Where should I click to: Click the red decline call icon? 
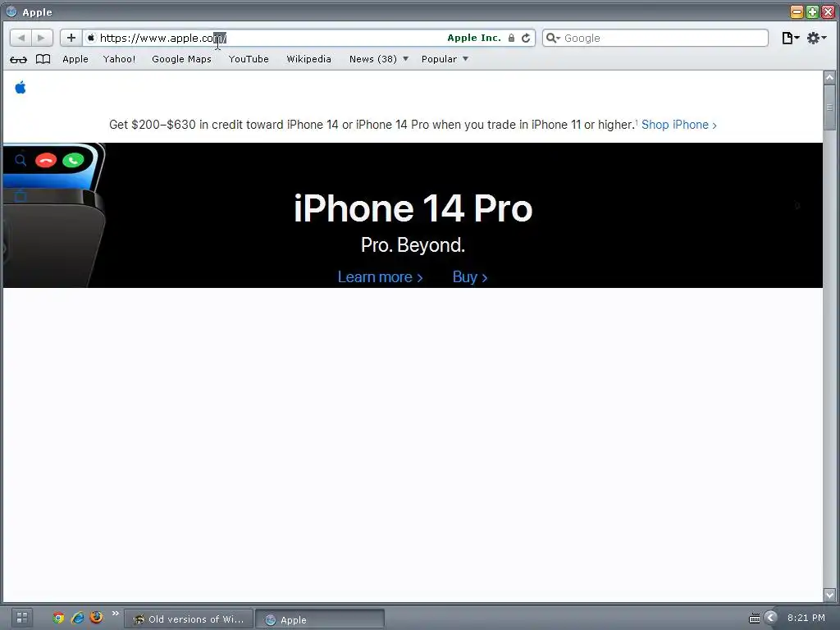(x=46, y=160)
